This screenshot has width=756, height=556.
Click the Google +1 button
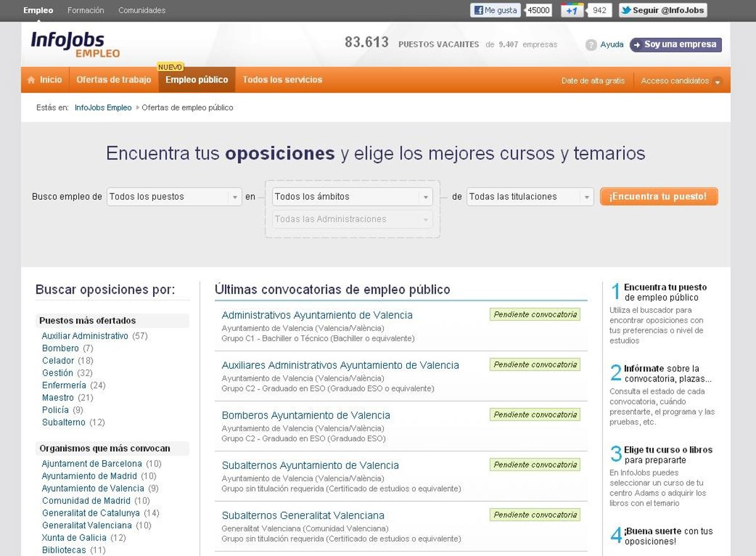pyautogui.click(x=571, y=10)
